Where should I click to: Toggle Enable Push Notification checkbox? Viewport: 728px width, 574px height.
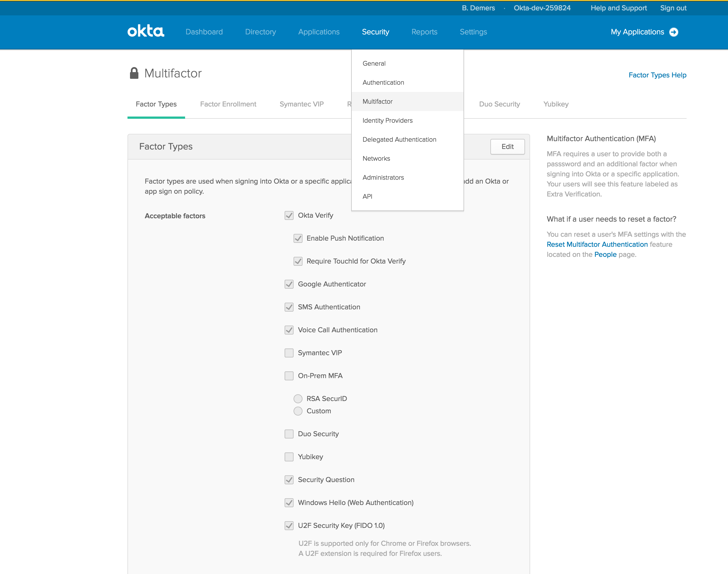[298, 238]
